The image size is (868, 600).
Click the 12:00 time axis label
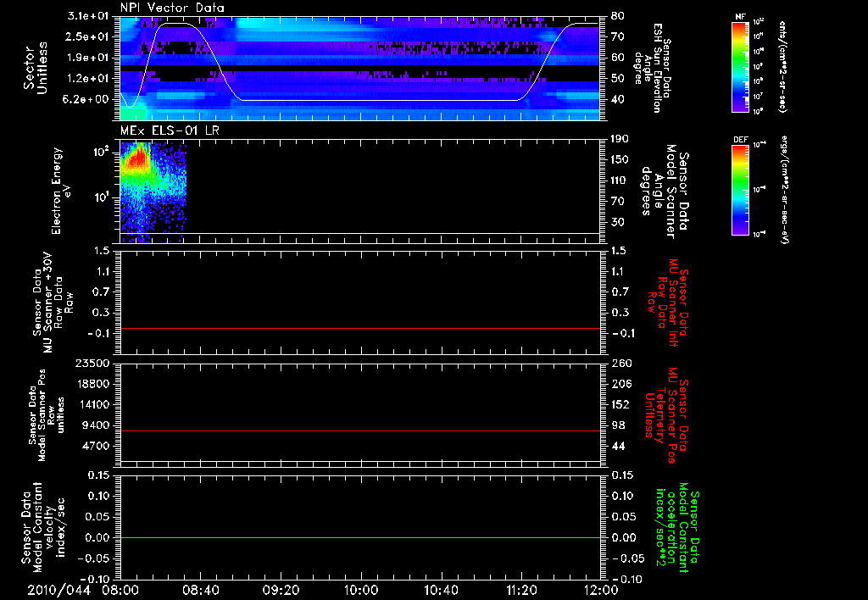(601, 590)
